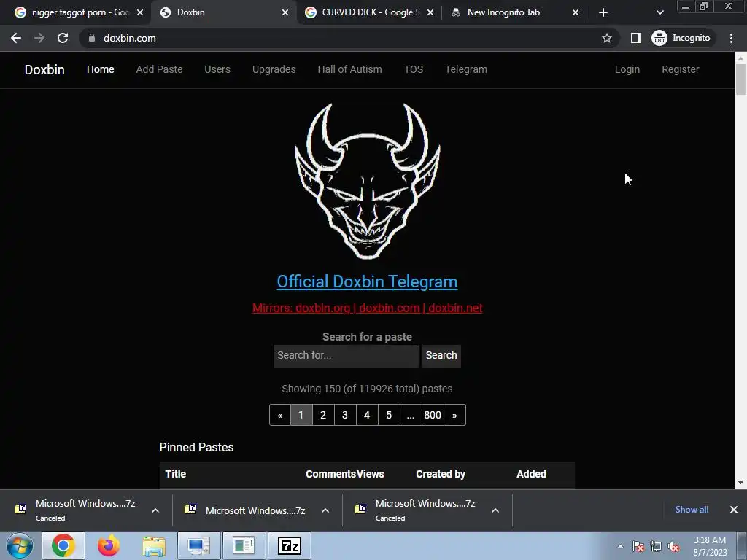Click the scrollbar up arrow

click(x=740, y=58)
